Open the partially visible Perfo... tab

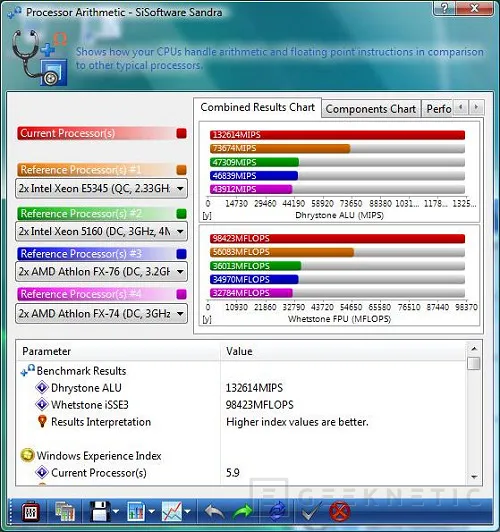click(438, 109)
